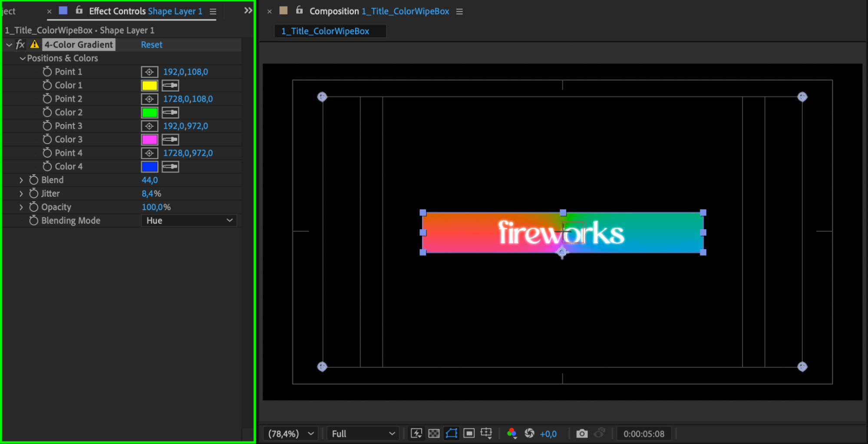Viewport: 868px width, 444px height.
Task: Click the Region of Interest icon
Action: tap(469, 433)
